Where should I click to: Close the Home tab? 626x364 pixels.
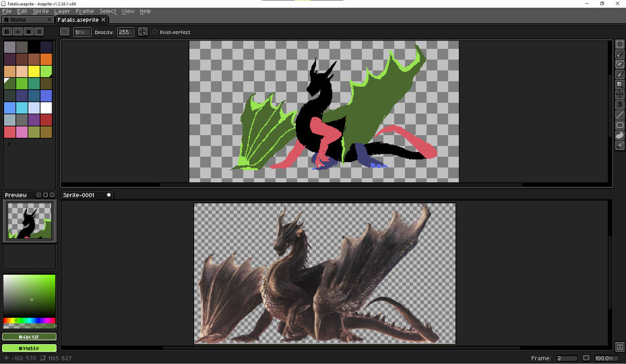coord(50,20)
